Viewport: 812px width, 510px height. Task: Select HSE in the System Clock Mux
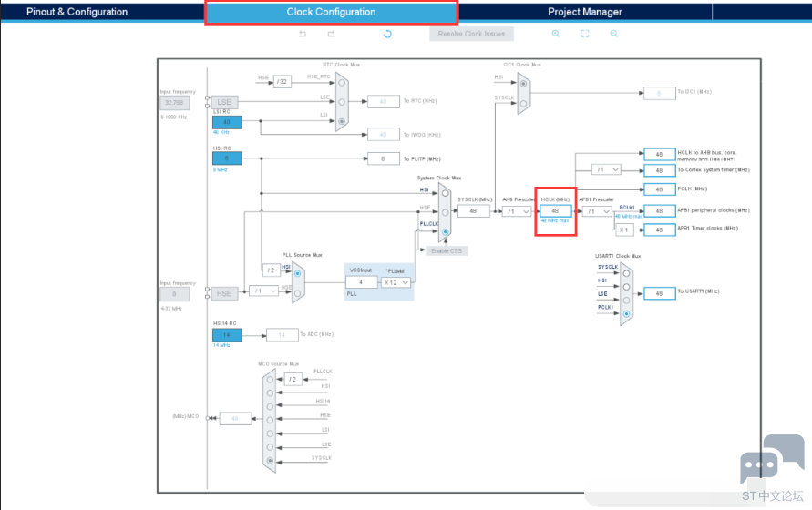446,212
